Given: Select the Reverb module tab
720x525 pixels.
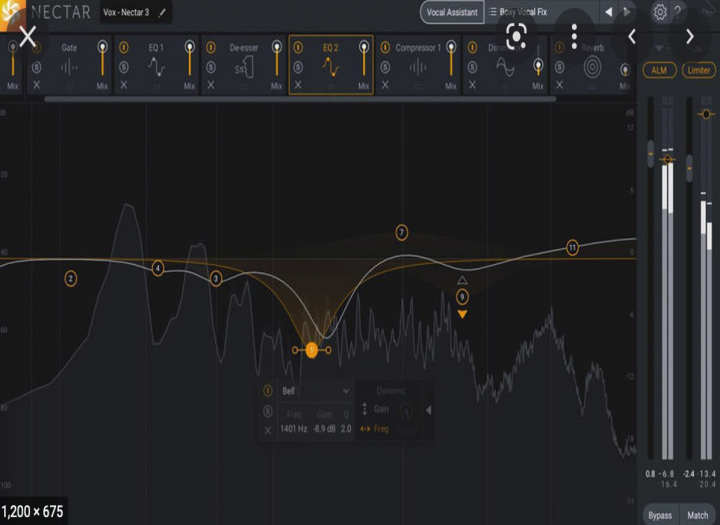Looking at the screenshot, I should pyautogui.click(x=593, y=64).
